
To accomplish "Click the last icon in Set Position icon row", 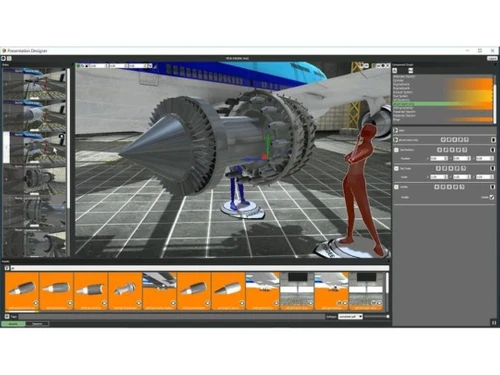I will [x=465, y=150].
